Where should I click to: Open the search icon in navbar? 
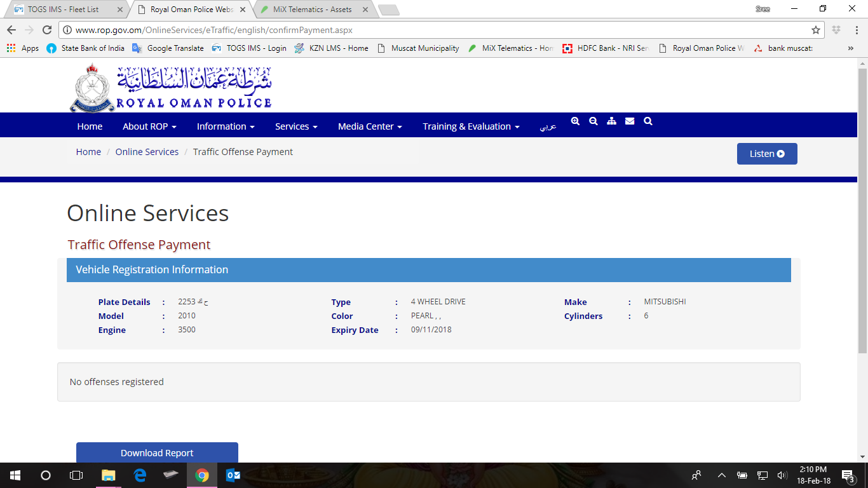(x=648, y=121)
